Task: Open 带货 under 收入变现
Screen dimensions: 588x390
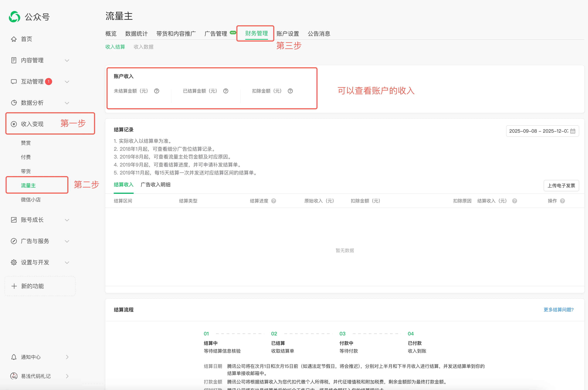Action: pyautogui.click(x=26, y=171)
